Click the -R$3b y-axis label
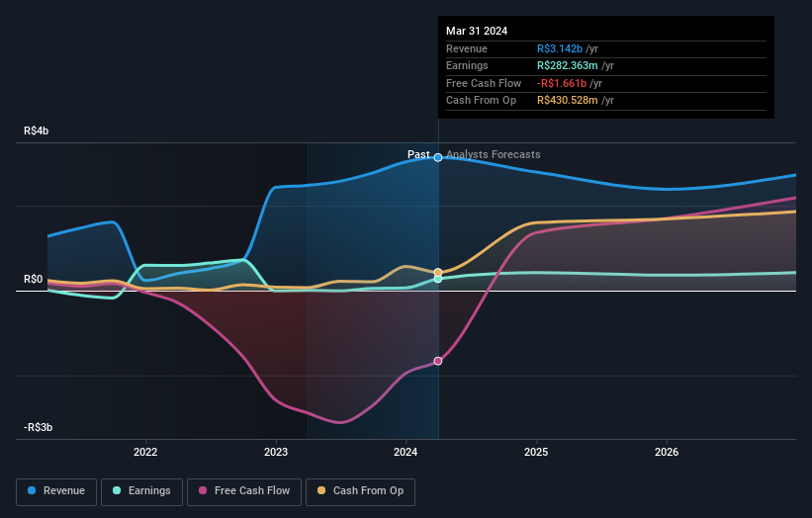812x518 pixels. 39,427
